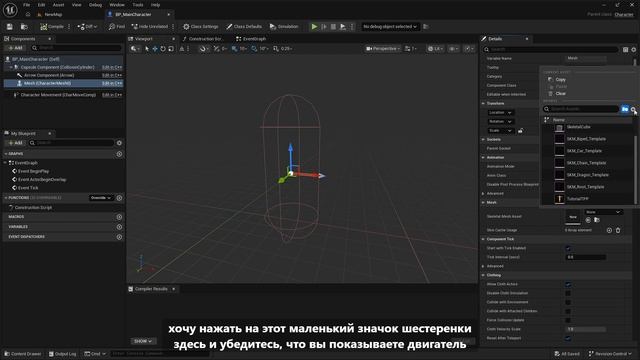Click Edit in C++ for Capsule Component
This screenshot has height=360, width=640.
tap(112, 67)
